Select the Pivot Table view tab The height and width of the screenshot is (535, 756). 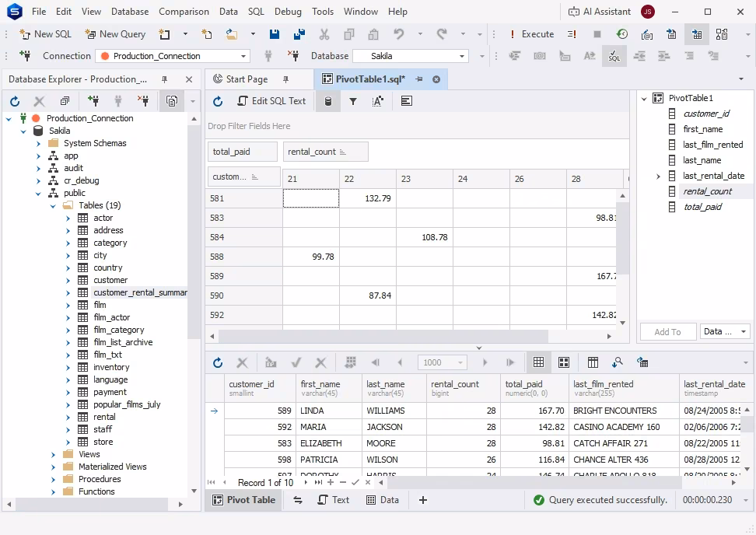[x=244, y=500]
